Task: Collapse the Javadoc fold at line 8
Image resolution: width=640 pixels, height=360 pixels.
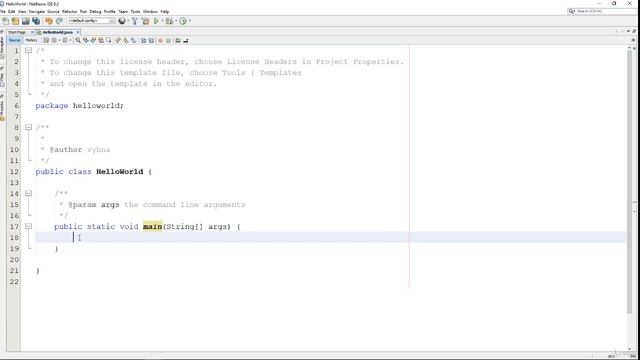Action: coord(28,127)
